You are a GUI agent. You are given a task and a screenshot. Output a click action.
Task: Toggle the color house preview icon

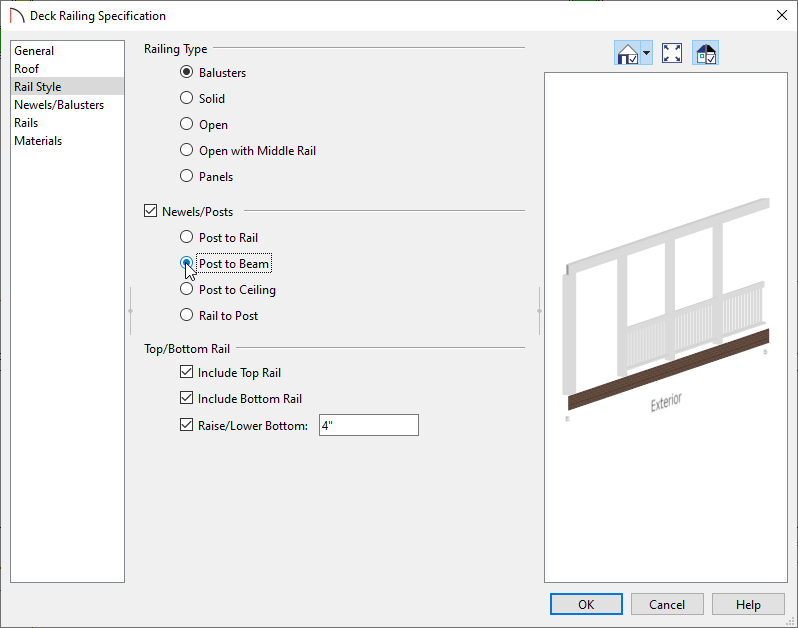706,53
